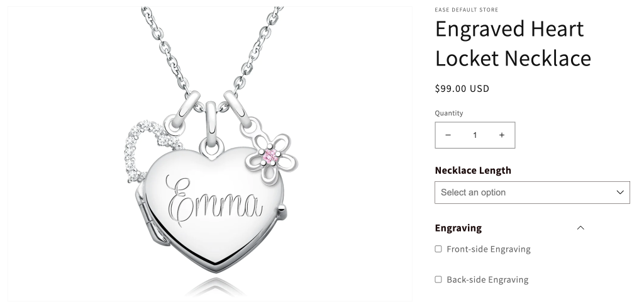
Task: Click the Quantity label above the stepper
Action: pos(449,113)
